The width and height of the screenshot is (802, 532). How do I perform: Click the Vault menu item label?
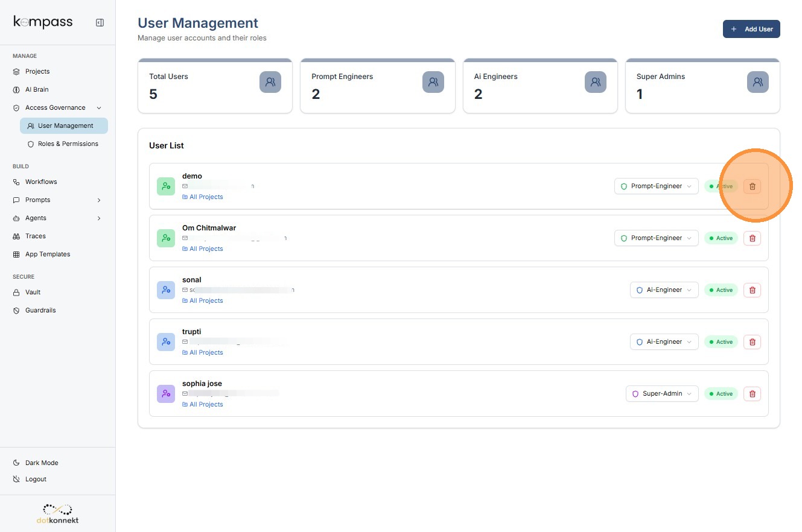(33, 293)
